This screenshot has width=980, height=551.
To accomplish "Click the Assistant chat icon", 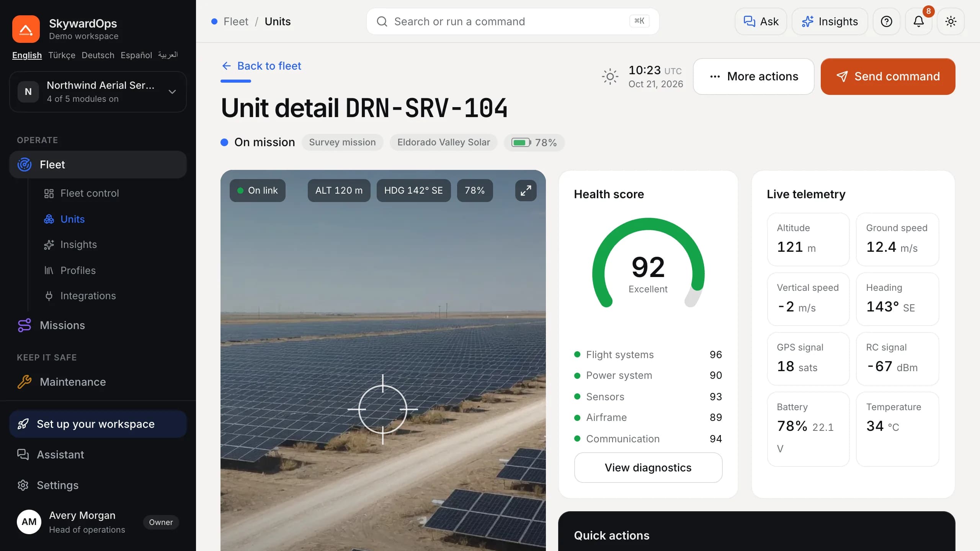I will pos(23,455).
